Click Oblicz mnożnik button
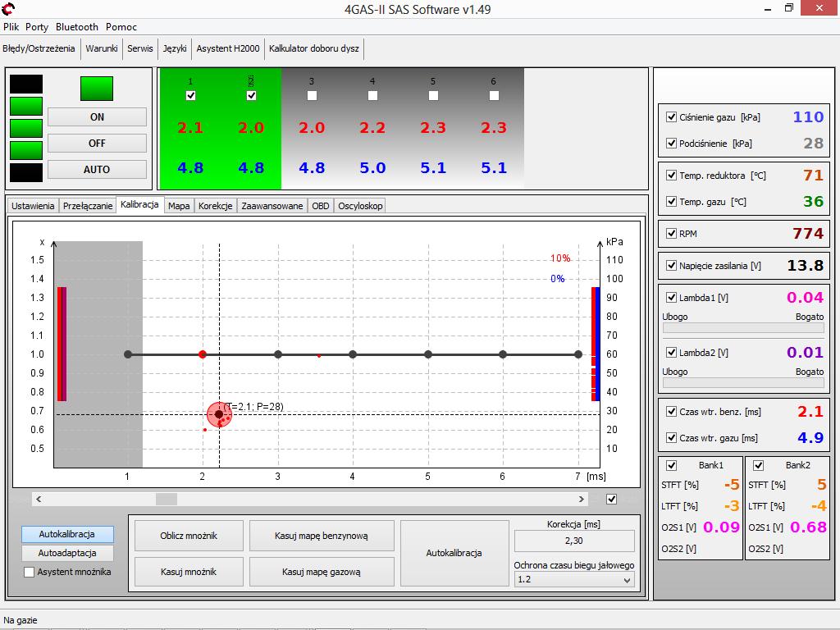The width and height of the screenshot is (840, 630). click(x=189, y=536)
